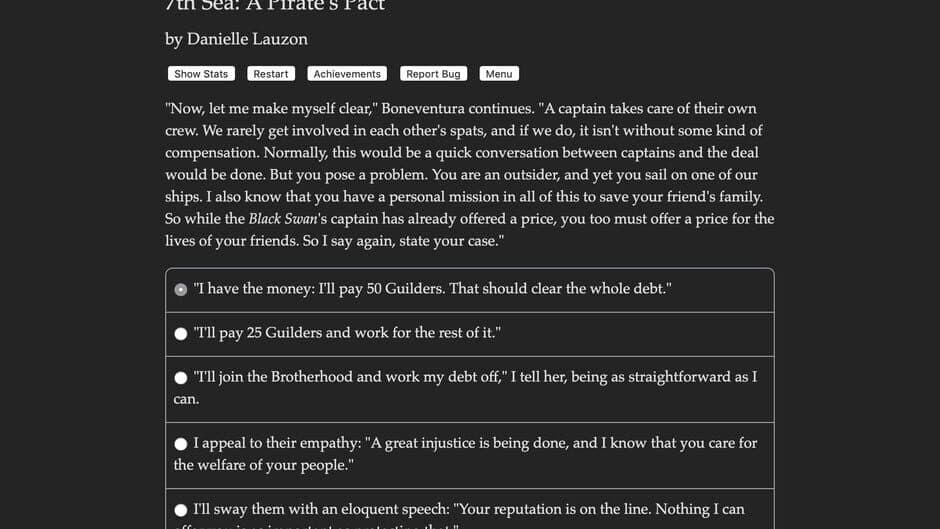The width and height of the screenshot is (940, 529).
Task: Click the Report Bug button
Action: click(x=433, y=74)
